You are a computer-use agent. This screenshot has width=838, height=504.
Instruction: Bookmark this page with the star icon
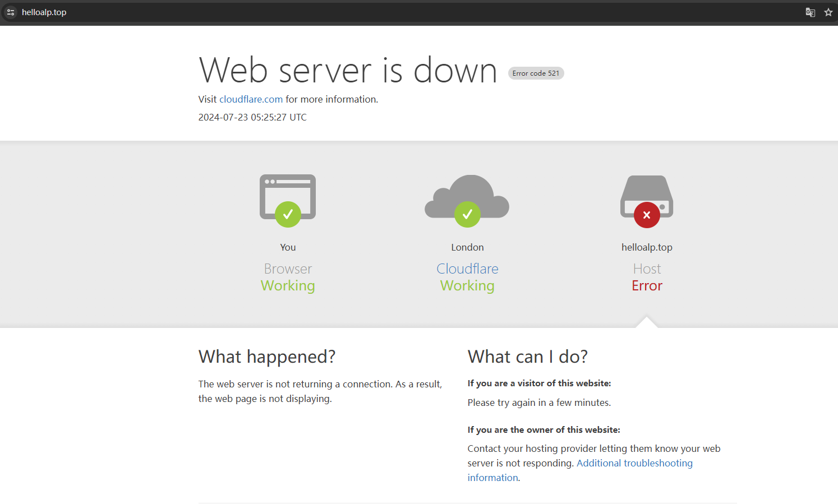pos(828,12)
